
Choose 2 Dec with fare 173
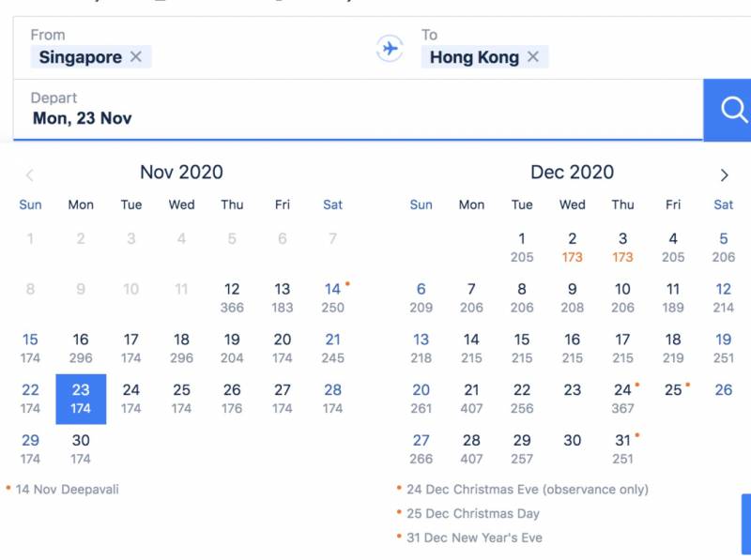click(x=573, y=247)
